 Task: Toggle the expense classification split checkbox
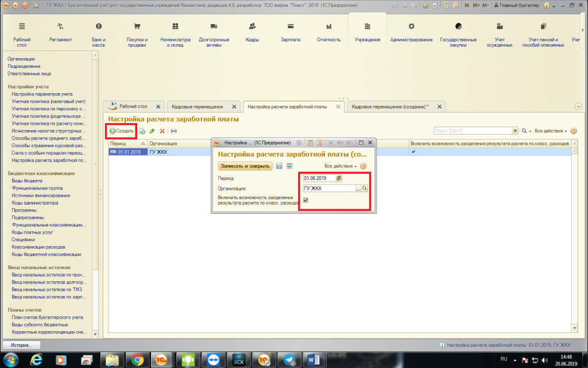coord(305,200)
